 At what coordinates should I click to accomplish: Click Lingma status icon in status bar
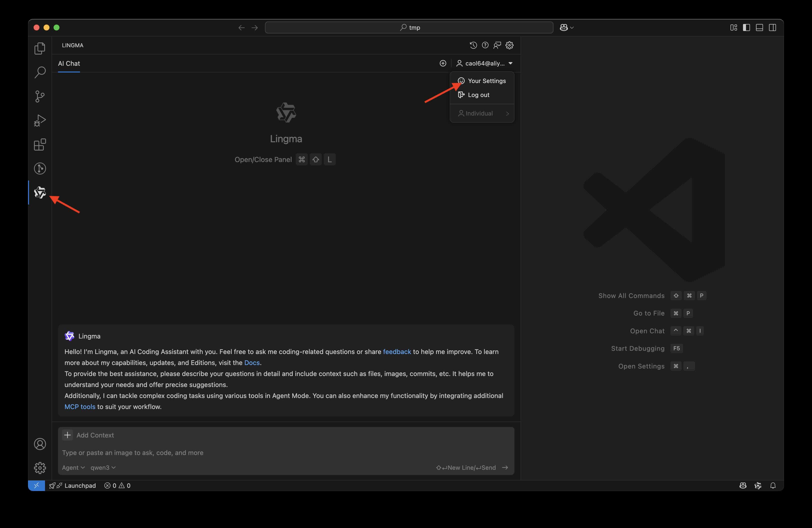pos(758,485)
